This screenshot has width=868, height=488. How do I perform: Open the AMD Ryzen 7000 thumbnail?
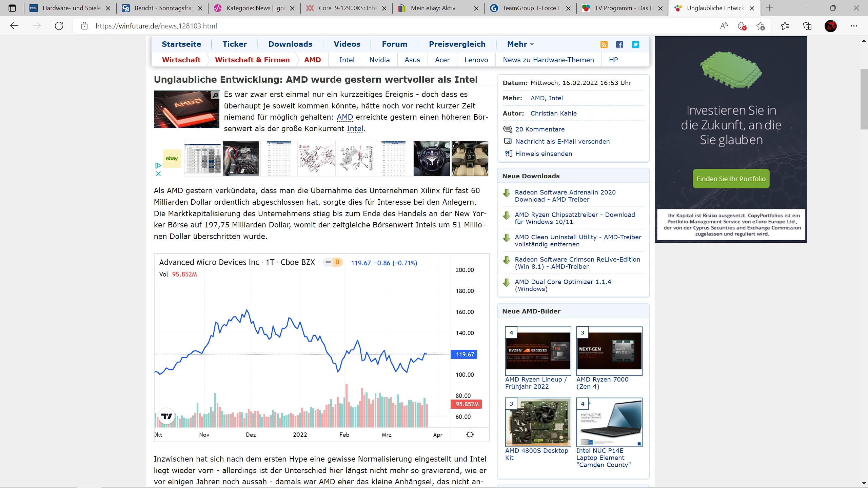pyautogui.click(x=609, y=351)
